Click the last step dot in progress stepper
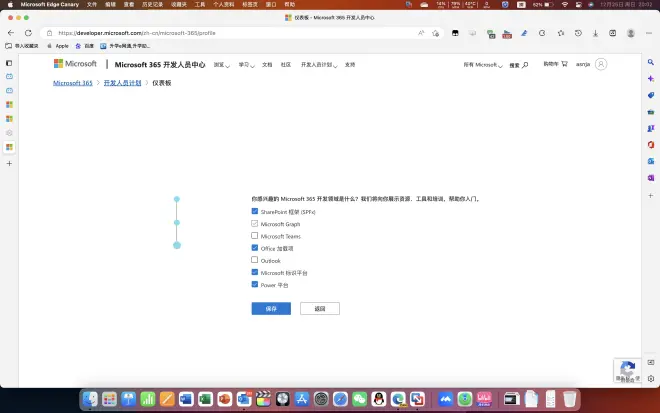This screenshot has width=660, height=413. point(177,245)
